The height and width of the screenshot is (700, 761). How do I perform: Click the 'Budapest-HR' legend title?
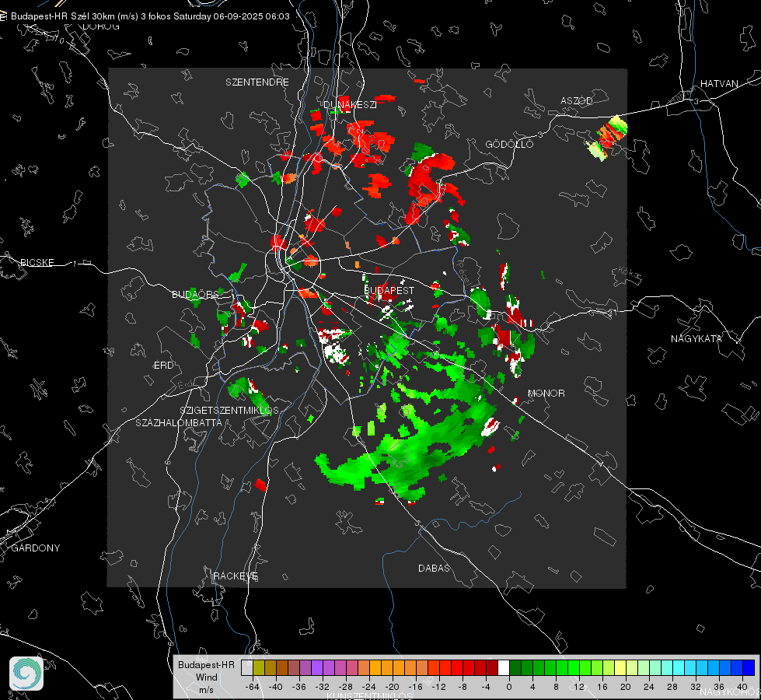pos(206,664)
